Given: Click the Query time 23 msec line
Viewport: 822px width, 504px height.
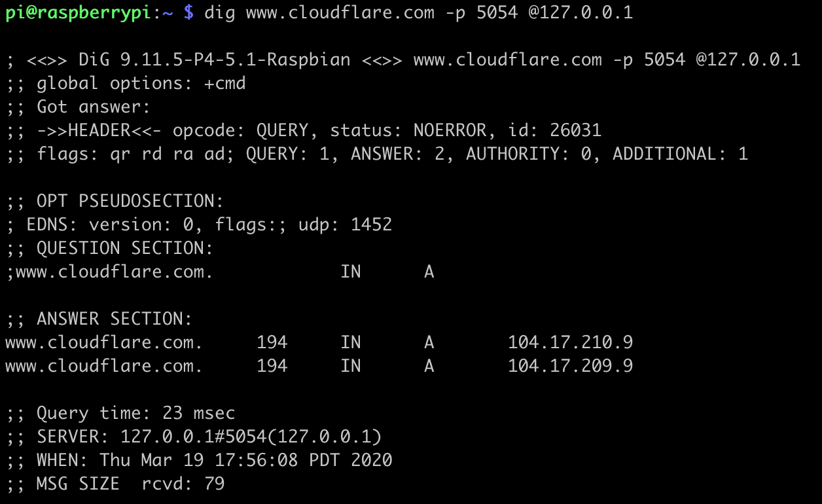Looking at the screenshot, I should point(121,414).
